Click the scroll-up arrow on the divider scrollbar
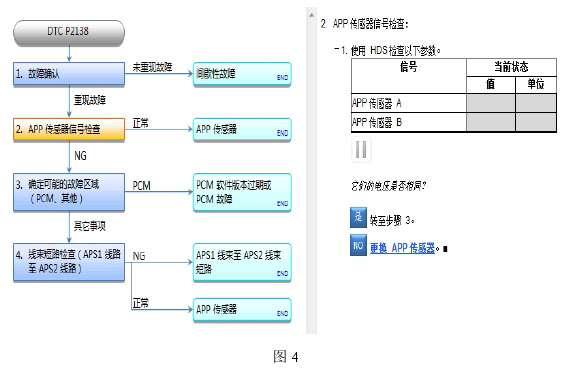Screen dimensions: 566x377 (x=311, y=15)
